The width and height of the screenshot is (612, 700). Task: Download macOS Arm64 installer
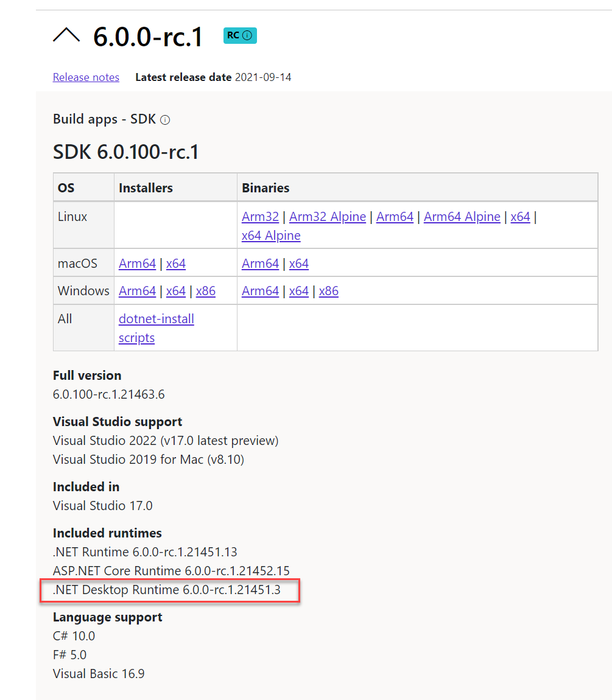pyautogui.click(x=137, y=264)
